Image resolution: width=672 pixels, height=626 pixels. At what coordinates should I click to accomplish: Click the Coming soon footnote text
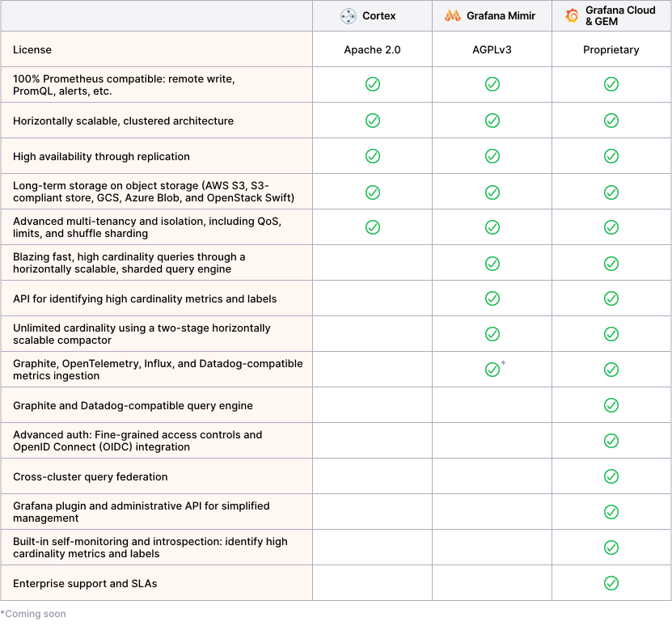tap(34, 614)
